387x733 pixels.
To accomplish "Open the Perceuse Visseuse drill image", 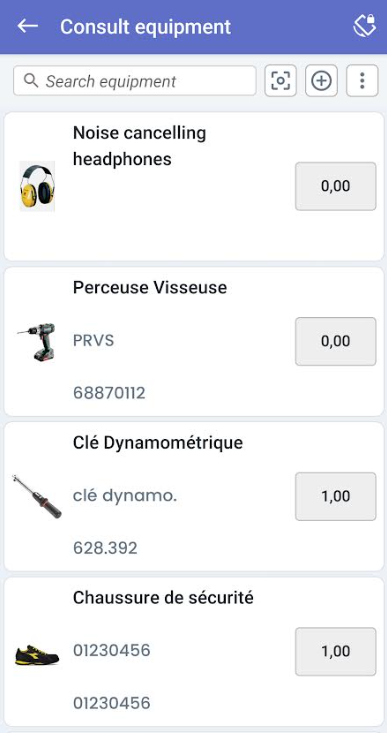I will (x=36, y=341).
